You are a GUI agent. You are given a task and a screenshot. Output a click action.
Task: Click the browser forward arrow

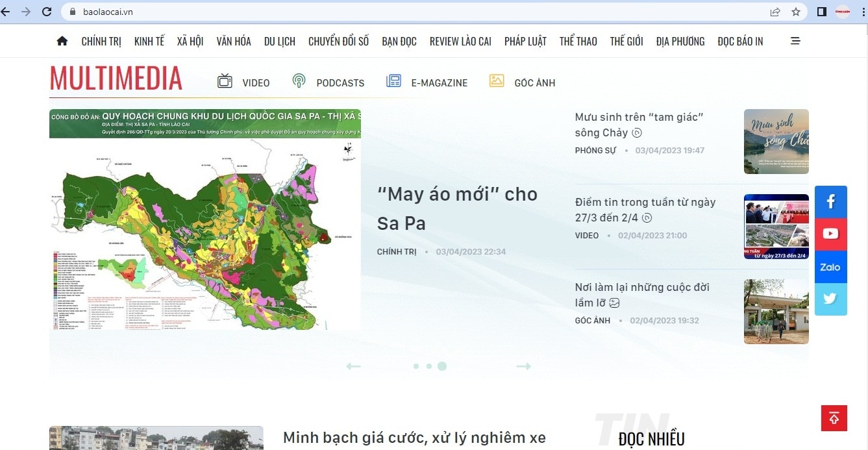(x=26, y=12)
